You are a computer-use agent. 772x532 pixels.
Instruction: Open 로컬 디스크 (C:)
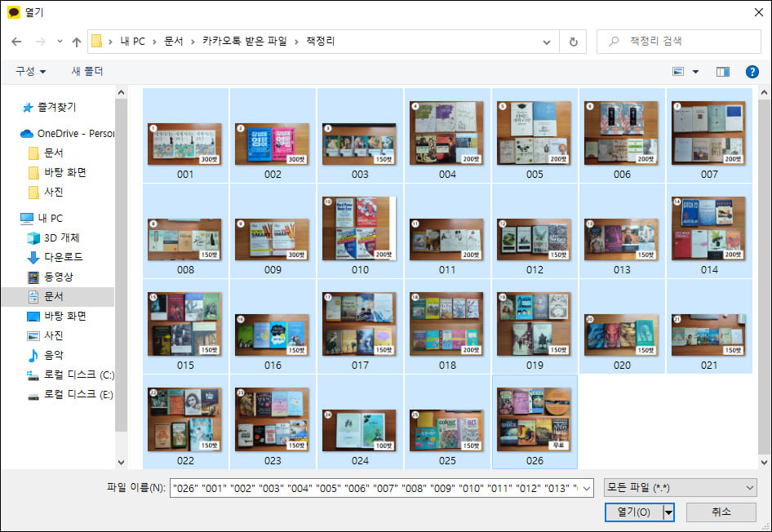(70, 375)
